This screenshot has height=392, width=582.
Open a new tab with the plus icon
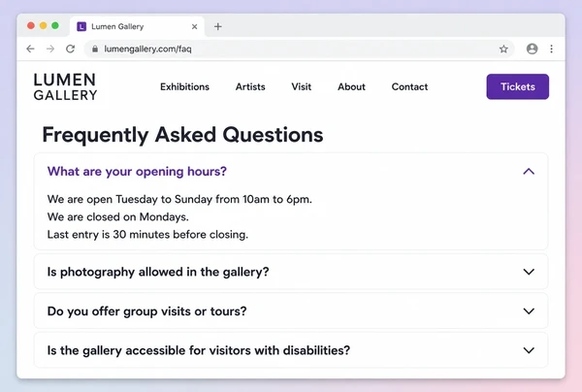218,26
